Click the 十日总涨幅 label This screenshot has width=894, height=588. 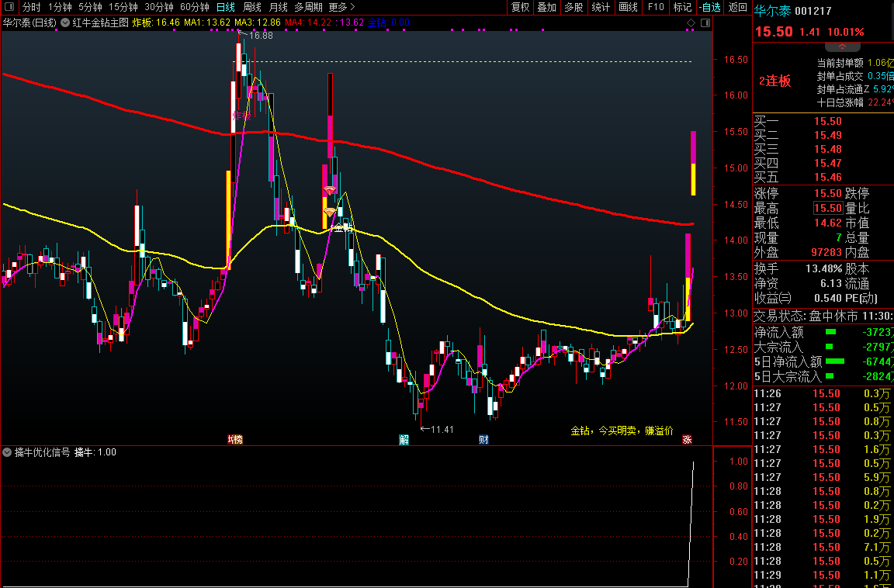pos(840,102)
